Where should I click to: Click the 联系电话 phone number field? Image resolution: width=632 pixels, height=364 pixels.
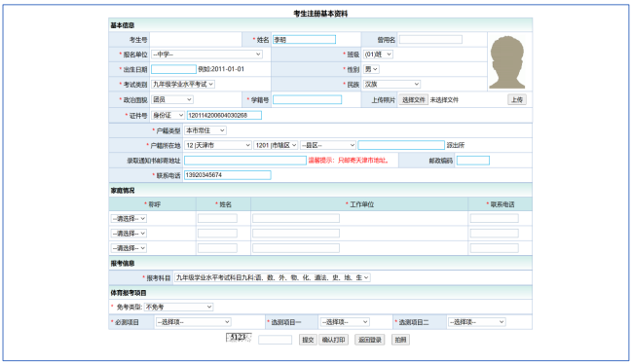point(227,175)
